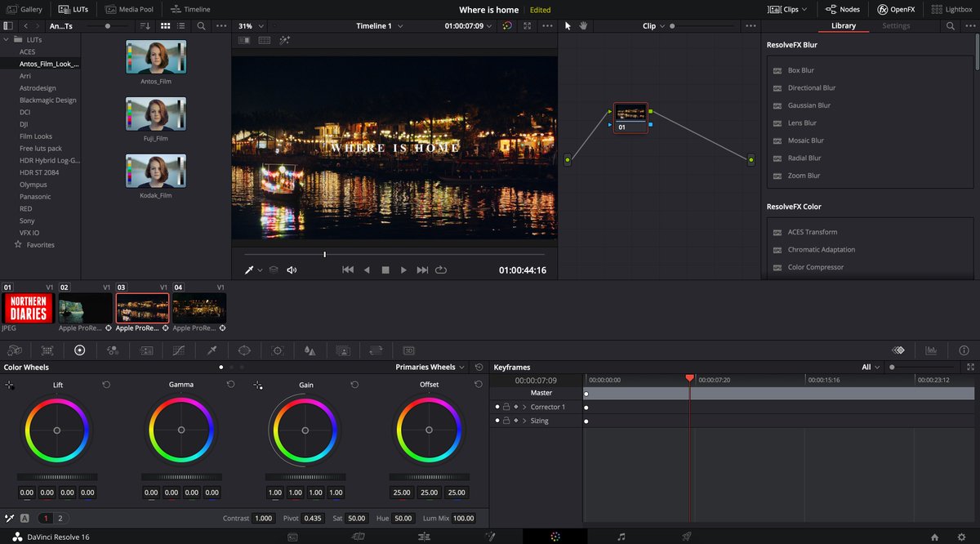Switch to the Deliver page
This screenshot has height=544, width=980.
tap(686, 537)
